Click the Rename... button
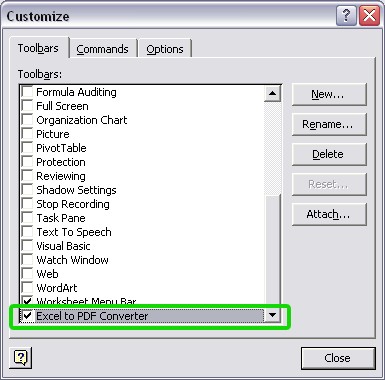The width and height of the screenshot is (385, 380). (329, 124)
